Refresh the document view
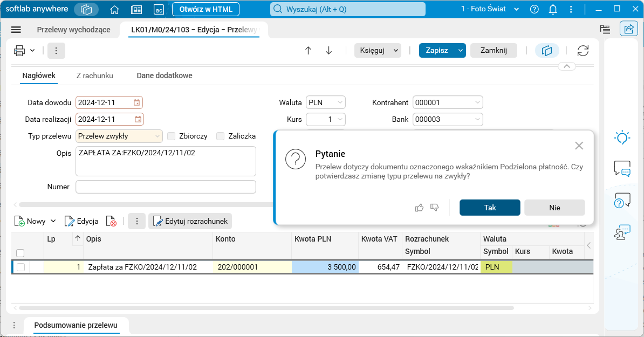644x337 pixels. pos(583,51)
